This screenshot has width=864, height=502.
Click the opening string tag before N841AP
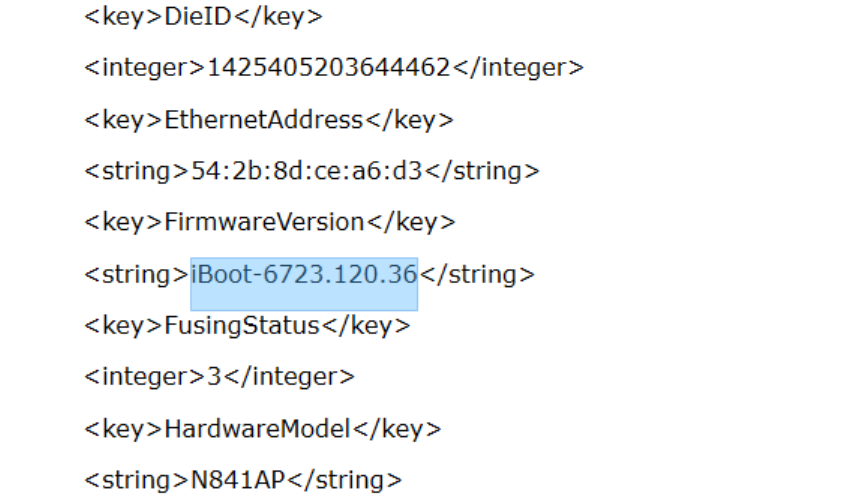[130, 480]
